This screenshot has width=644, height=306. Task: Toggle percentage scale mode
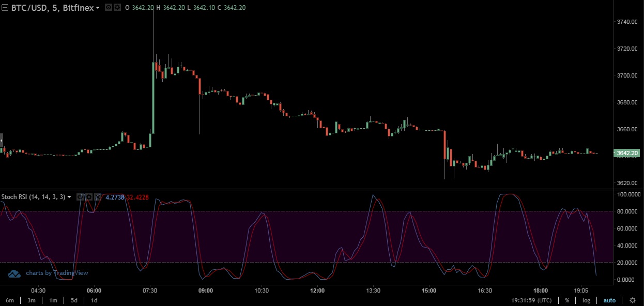(x=567, y=300)
